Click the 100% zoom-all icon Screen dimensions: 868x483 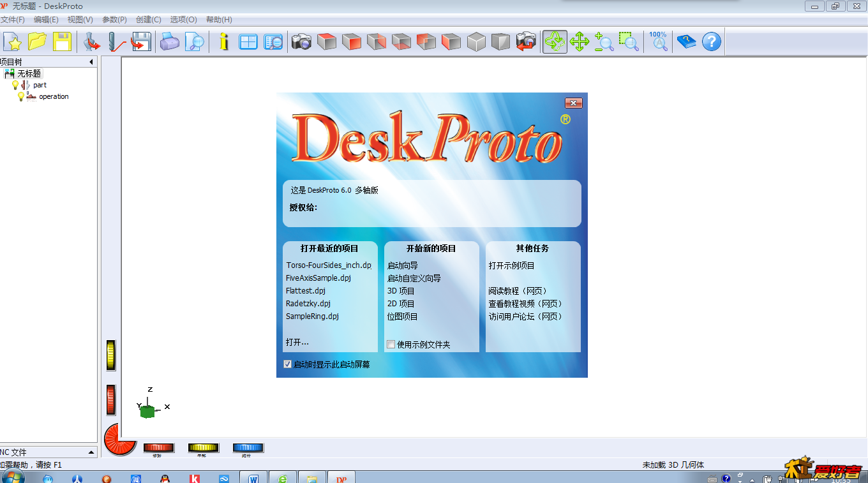[x=659, y=42]
